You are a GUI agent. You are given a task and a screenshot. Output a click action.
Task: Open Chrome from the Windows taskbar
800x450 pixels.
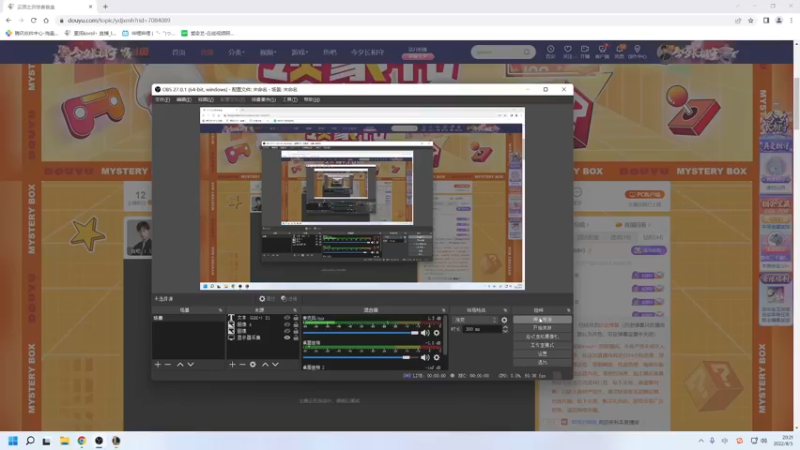coord(82,440)
